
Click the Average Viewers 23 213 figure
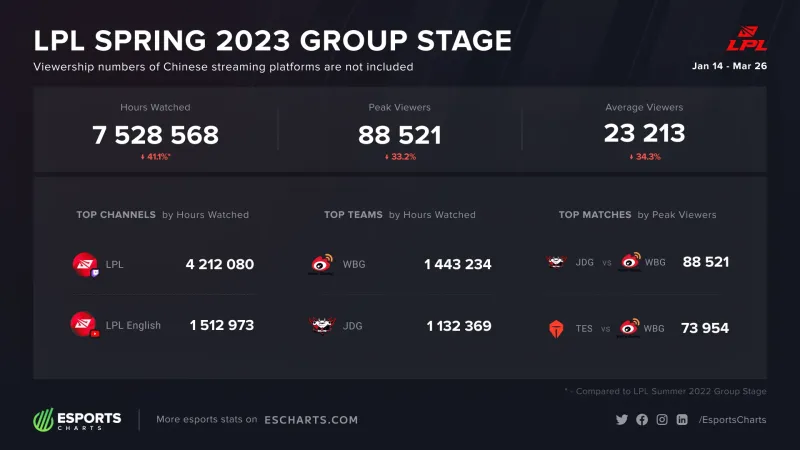pyautogui.click(x=644, y=134)
